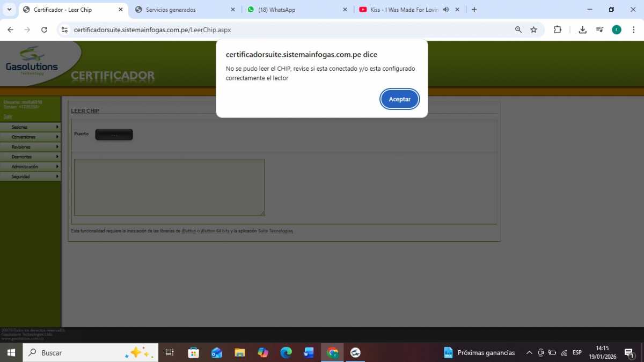Open File Explorer from the taskbar
The height and width of the screenshot is (362, 644).
pyautogui.click(x=240, y=352)
